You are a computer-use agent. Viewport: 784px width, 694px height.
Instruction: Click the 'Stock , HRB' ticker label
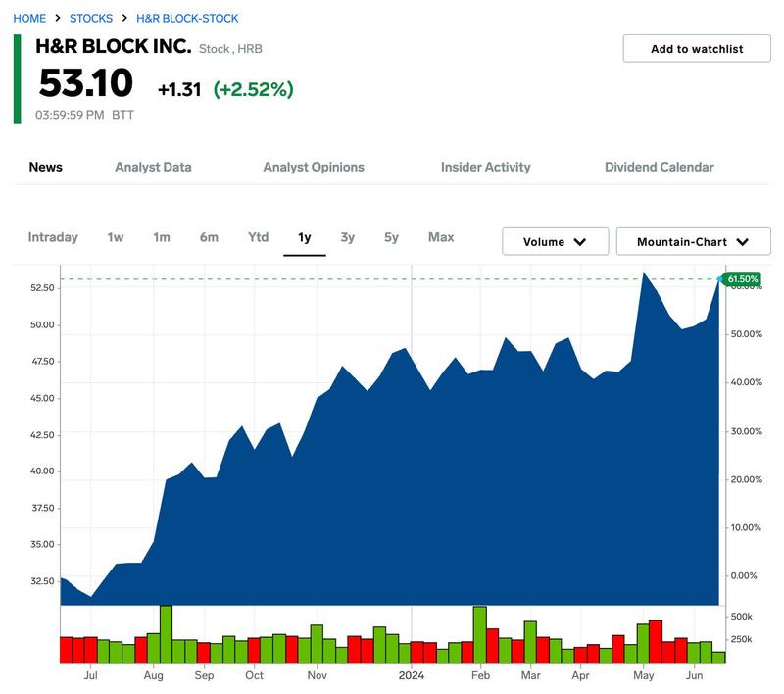(230, 49)
